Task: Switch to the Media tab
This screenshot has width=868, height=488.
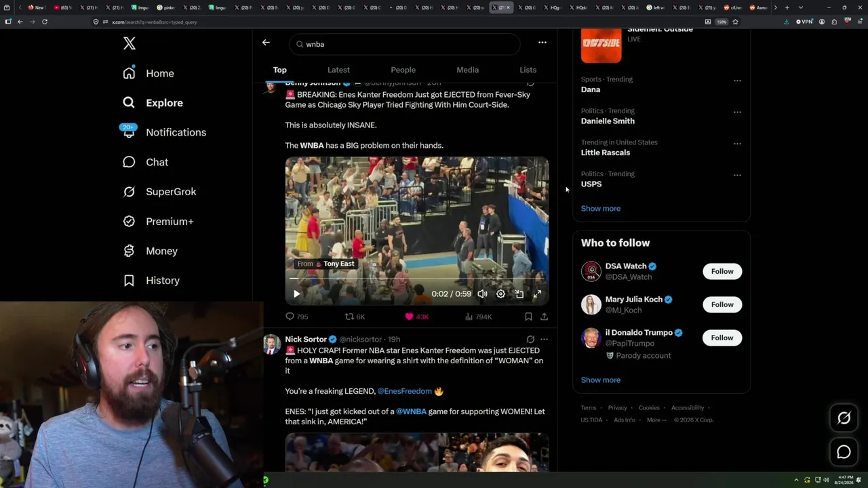Action: tap(467, 70)
